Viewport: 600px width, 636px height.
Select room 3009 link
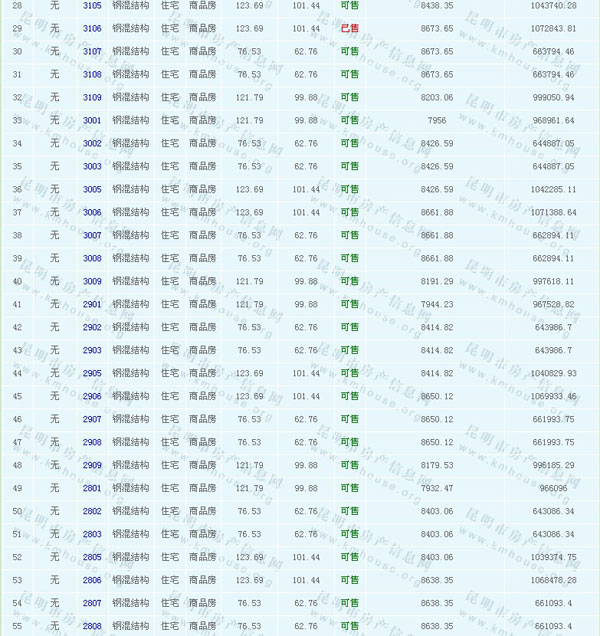pyautogui.click(x=92, y=281)
